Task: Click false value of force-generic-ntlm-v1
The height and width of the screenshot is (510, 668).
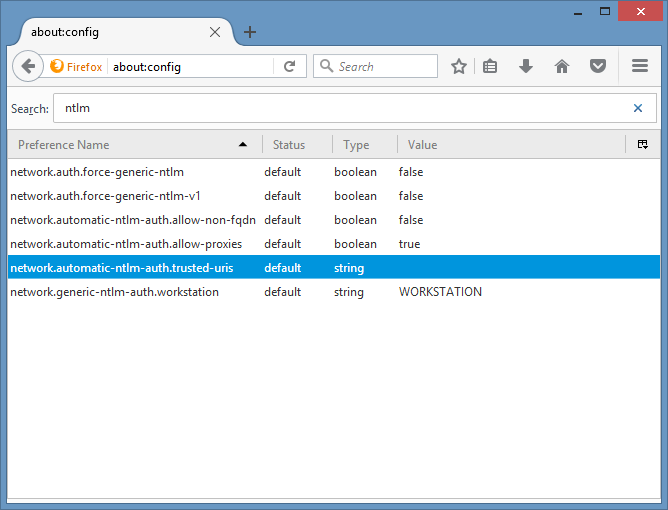Action: coord(411,196)
